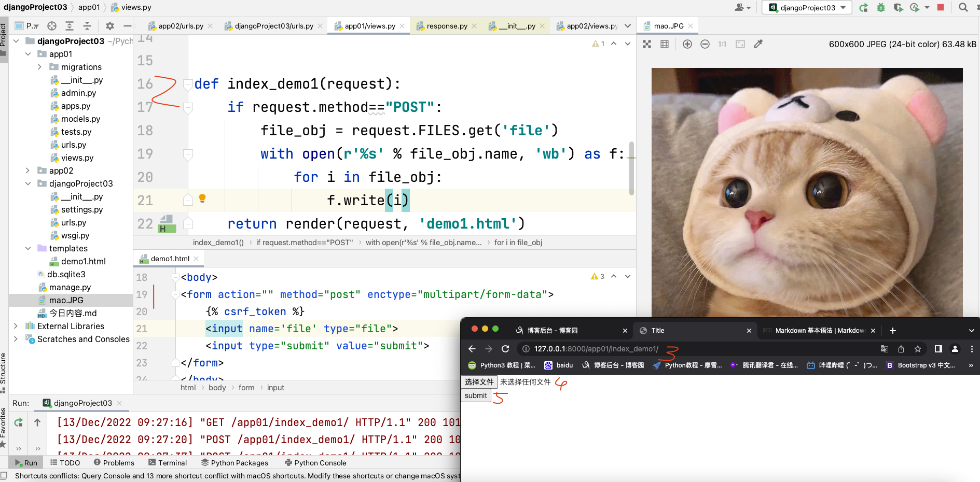Open Problems tool window
This screenshot has height=482, width=980.
pos(114,463)
